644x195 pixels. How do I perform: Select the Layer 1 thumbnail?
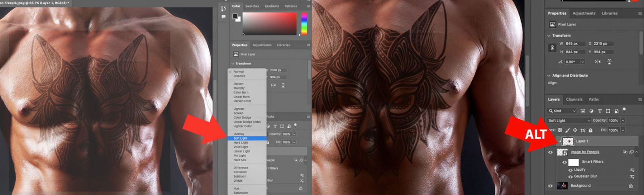[568, 141]
